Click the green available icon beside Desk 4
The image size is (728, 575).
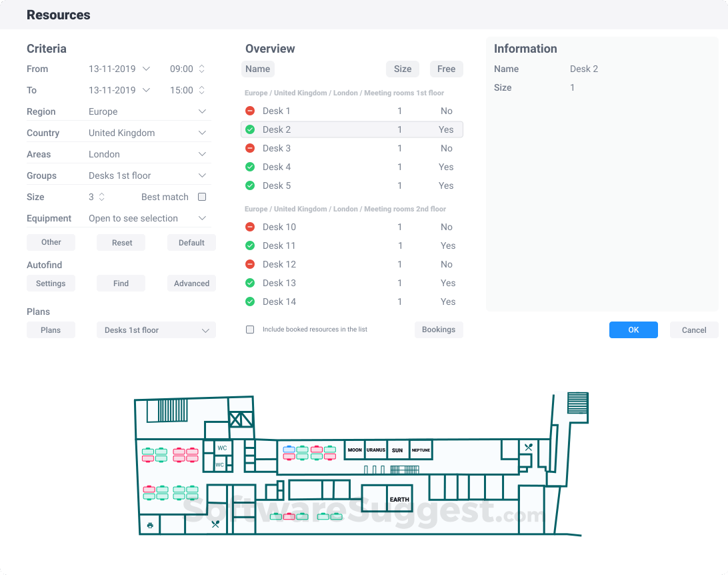click(250, 167)
